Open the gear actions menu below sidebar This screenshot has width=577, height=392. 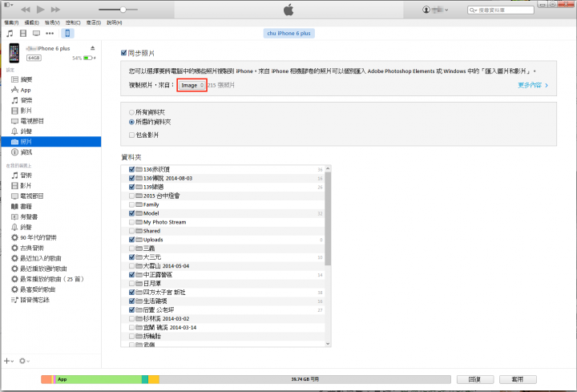pos(24,361)
